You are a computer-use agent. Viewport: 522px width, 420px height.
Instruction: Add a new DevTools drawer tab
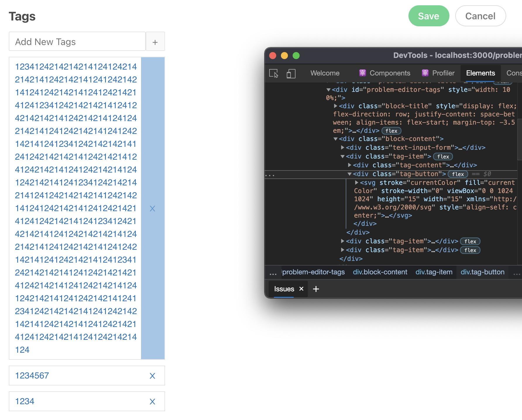pyautogui.click(x=316, y=289)
